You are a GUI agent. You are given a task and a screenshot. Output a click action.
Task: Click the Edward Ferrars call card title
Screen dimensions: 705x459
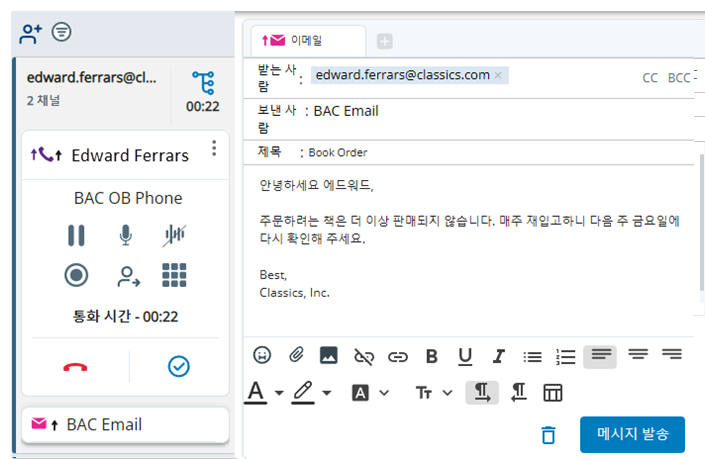(130, 156)
